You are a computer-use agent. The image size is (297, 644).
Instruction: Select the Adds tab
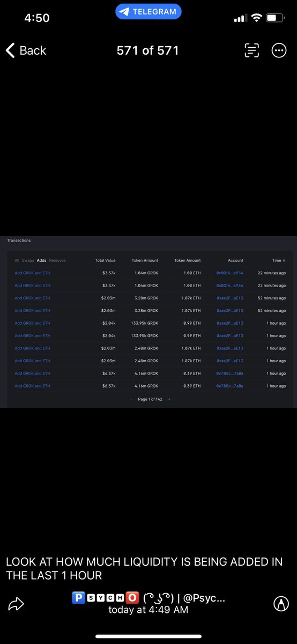[41, 260]
